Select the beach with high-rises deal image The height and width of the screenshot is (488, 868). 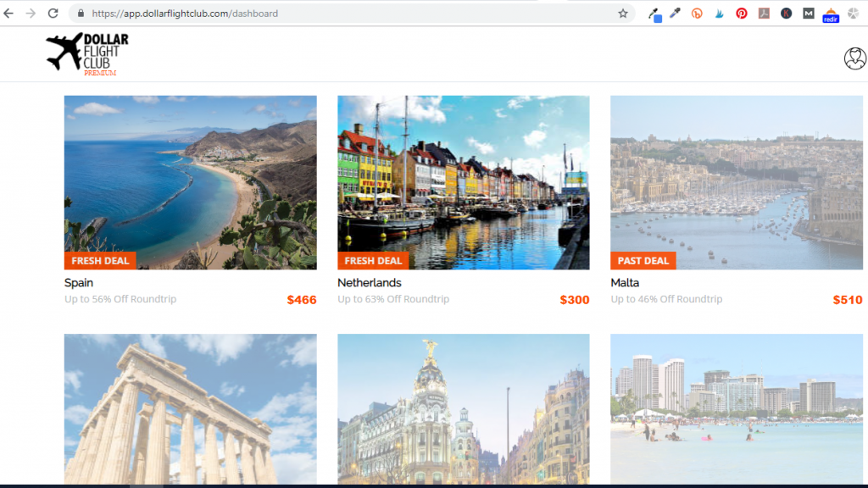pos(736,408)
